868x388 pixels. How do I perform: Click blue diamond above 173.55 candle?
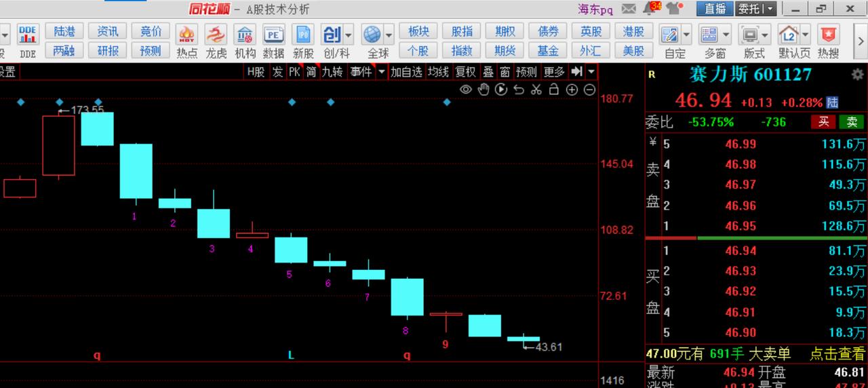[59, 102]
